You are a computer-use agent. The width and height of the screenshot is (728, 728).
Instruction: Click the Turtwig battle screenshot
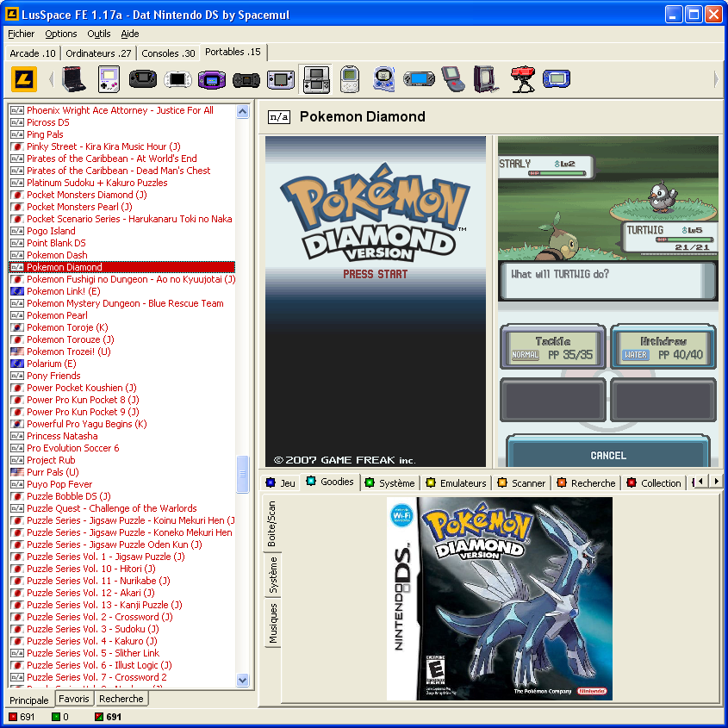click(607, 301)
